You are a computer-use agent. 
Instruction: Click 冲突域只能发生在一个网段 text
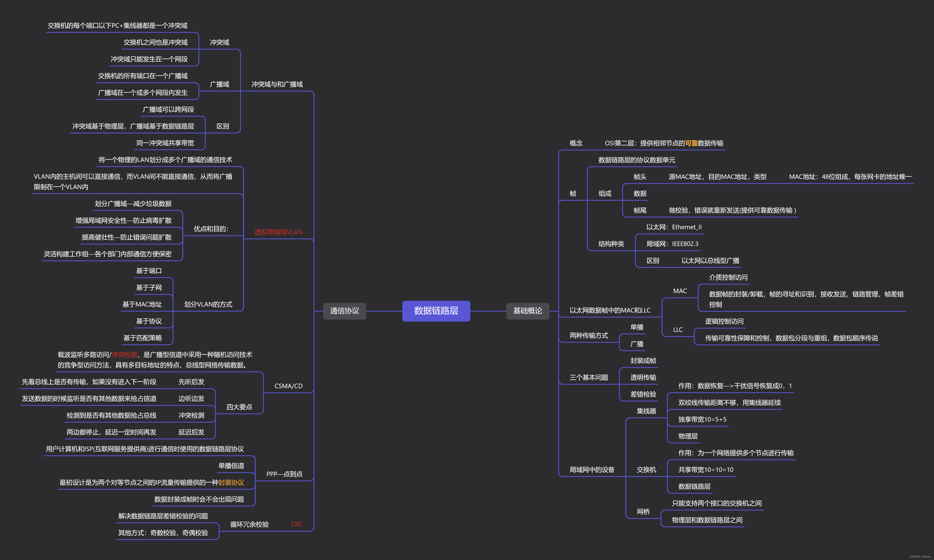(x=149, y=59)
